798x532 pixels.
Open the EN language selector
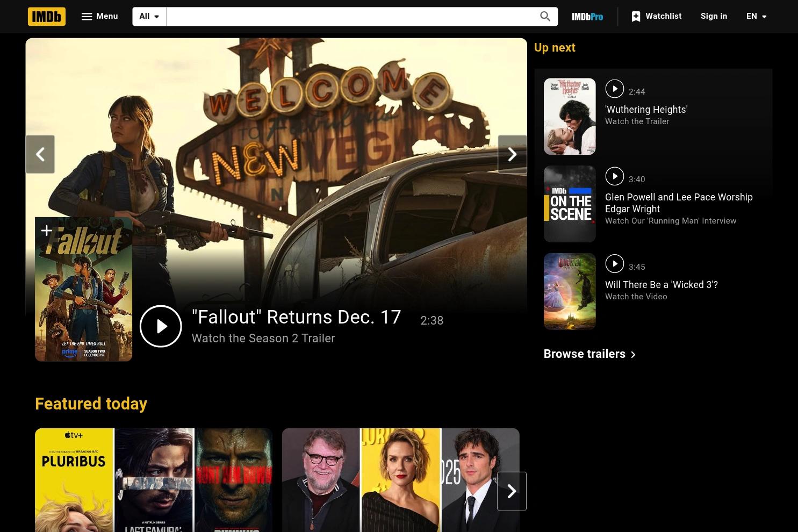click(756, 16)
